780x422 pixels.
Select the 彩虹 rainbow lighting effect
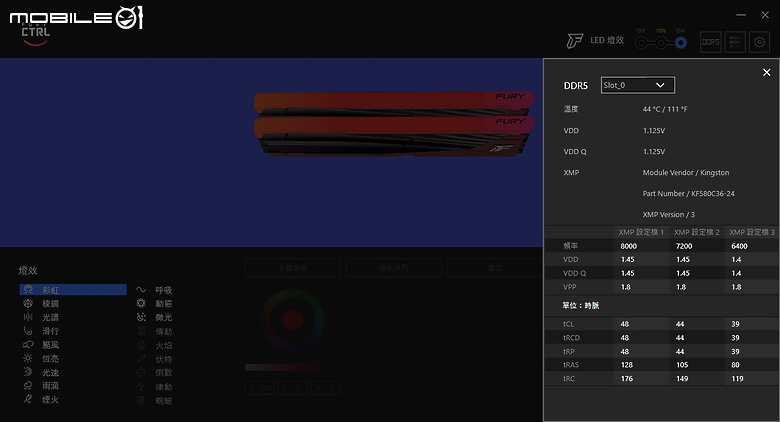click(x=73, y=290)
